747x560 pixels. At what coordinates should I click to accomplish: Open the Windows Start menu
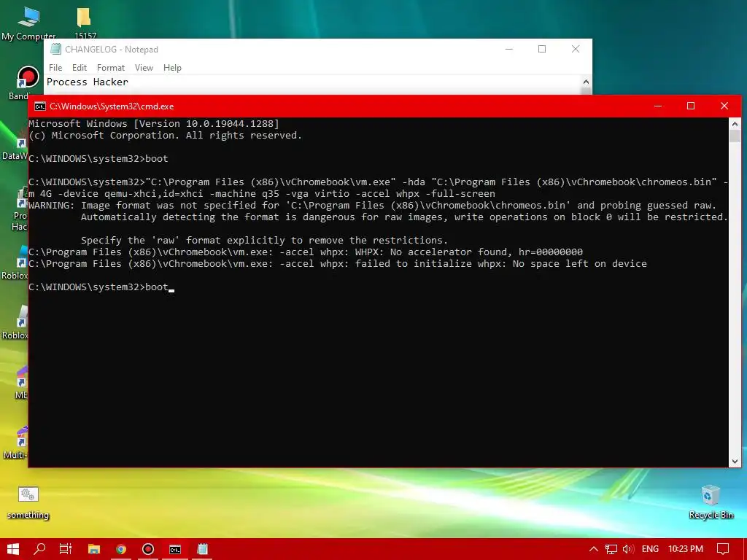tap(13, 549)
